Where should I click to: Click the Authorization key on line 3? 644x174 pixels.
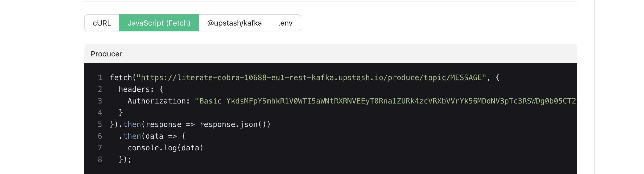click(158, 101)
